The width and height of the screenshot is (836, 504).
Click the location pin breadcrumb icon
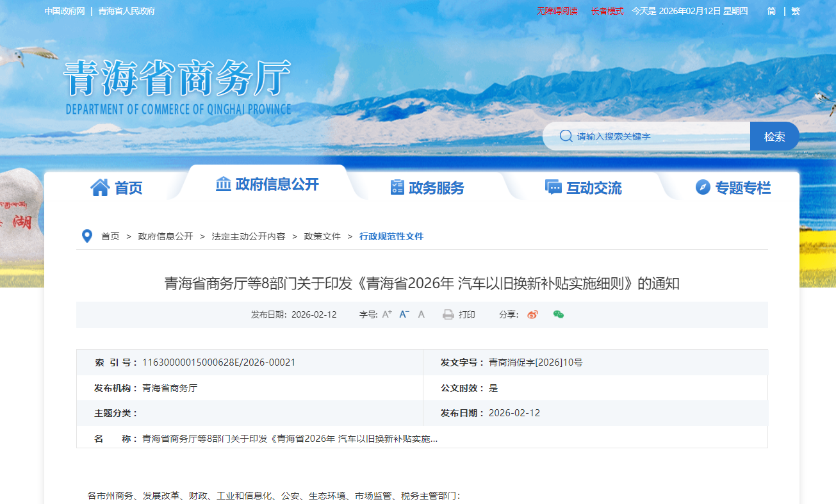(87, 236)
